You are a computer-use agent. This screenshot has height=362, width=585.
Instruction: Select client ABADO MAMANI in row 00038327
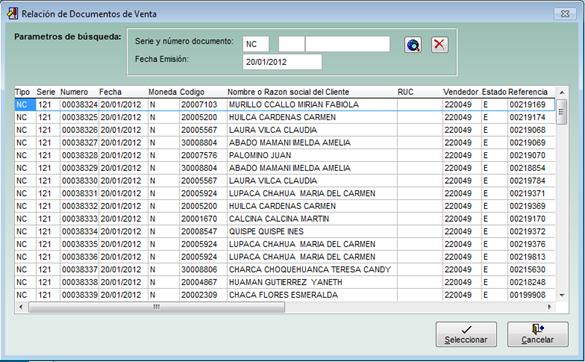pos(290,143)
